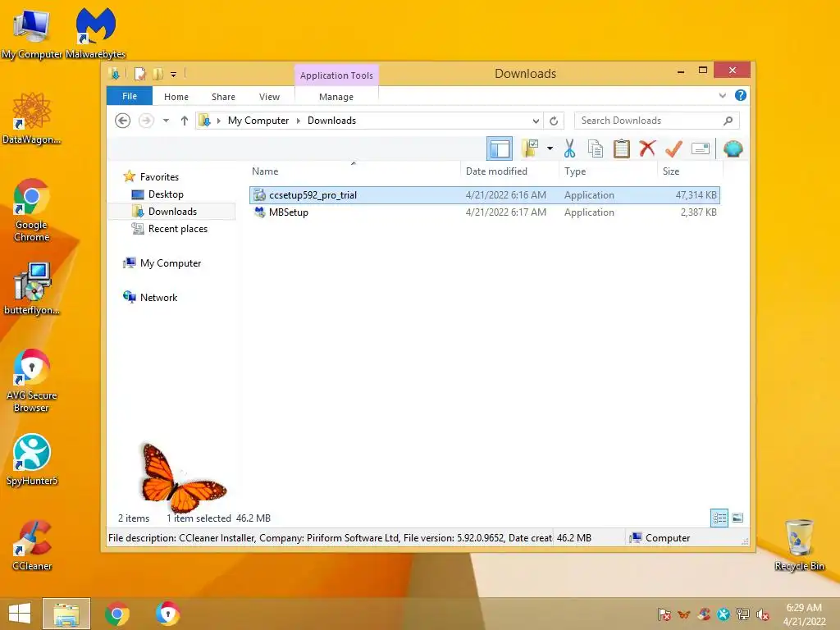840x630 pixels.
Task: Click the AVG Secure Browser desktop shortcut
Action: [32, 381]
